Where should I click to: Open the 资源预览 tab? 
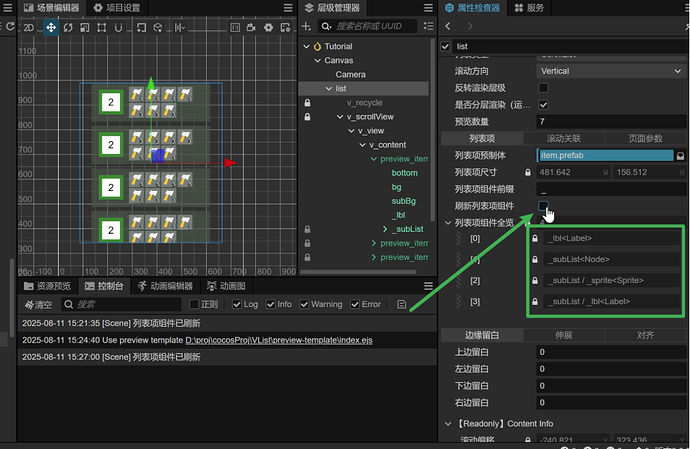[x=48, y=286]
